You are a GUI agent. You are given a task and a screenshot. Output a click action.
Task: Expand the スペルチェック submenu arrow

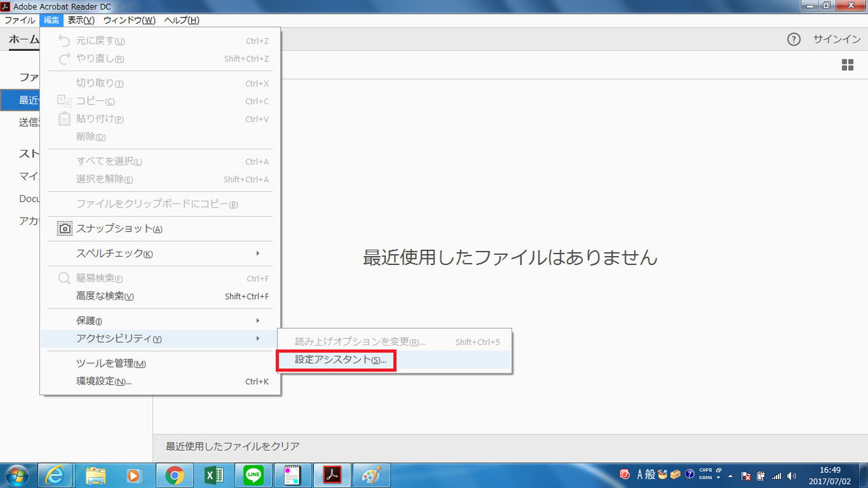pos(258,253)
